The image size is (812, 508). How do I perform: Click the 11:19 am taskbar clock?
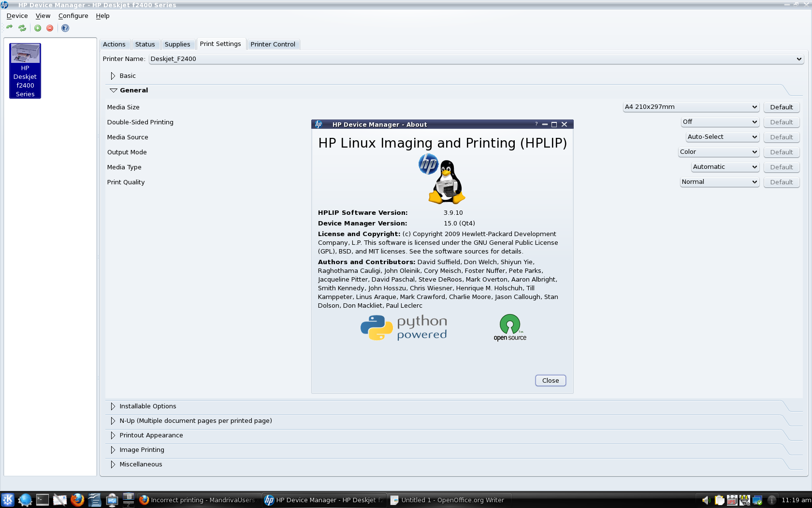(x=796, y=500)
